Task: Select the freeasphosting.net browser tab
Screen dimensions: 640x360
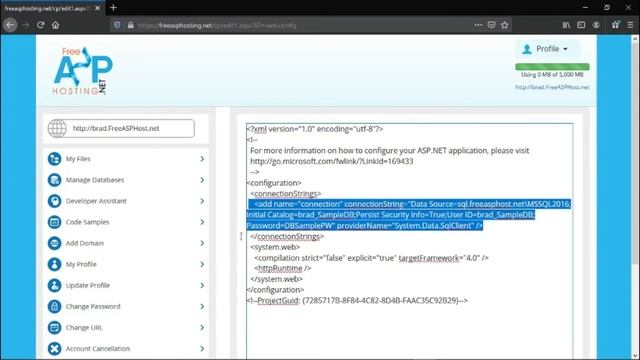Action: (x=53, y=8)
